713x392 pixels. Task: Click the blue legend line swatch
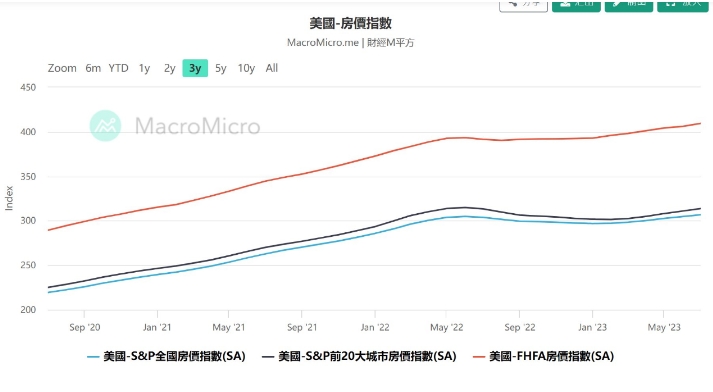tap(93, 357)
